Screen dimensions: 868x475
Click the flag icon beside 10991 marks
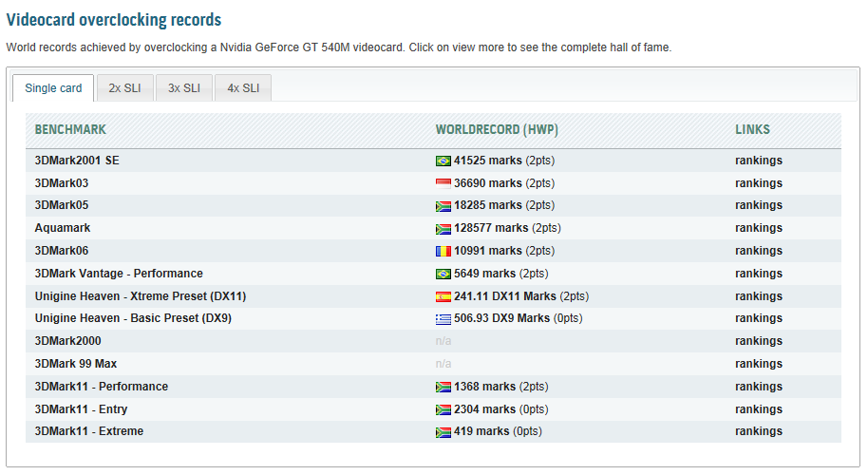coord(443,252)
